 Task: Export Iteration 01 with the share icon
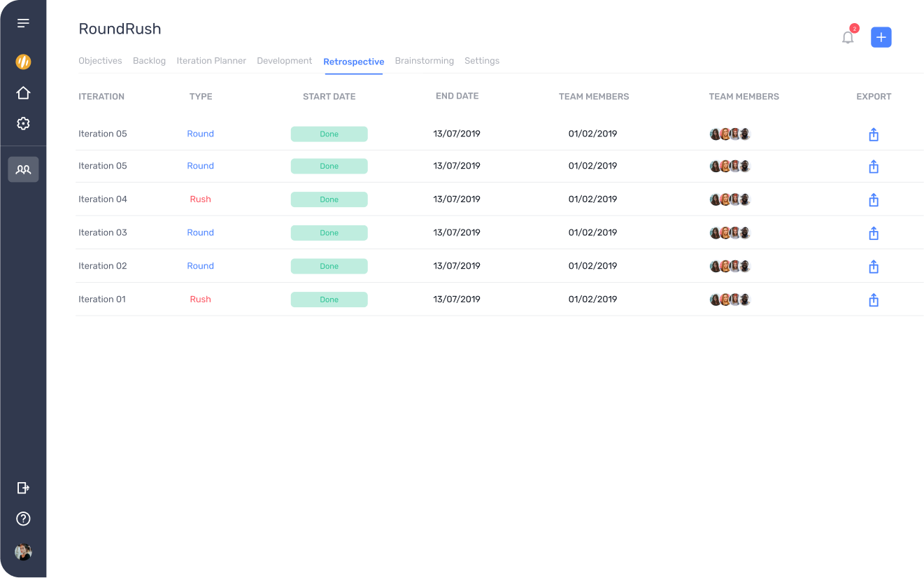pyautogui.click(x=874, y=300)
